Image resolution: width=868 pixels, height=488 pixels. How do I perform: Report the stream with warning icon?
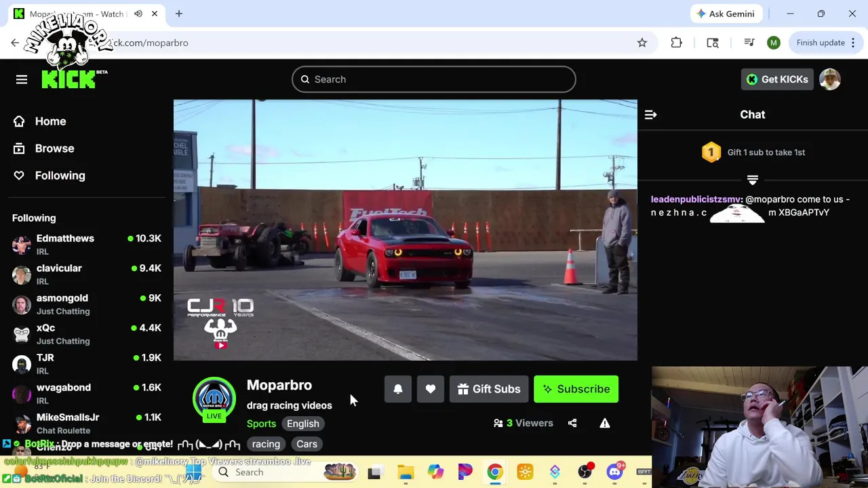coord(605,423)
